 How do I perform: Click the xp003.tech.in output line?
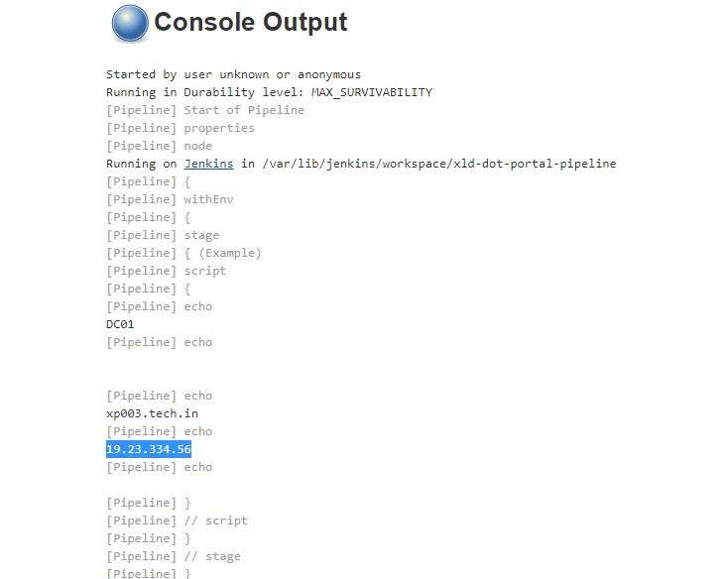click(x=153, y=413)
